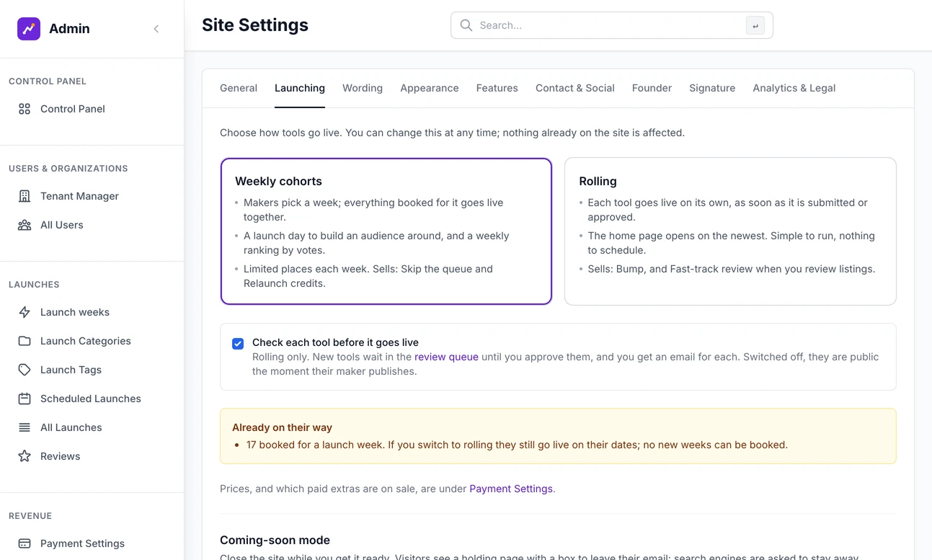This screenshot has height=560, width=932.
Task: Open All Launches via its list icon
Action: click(25, 427)
